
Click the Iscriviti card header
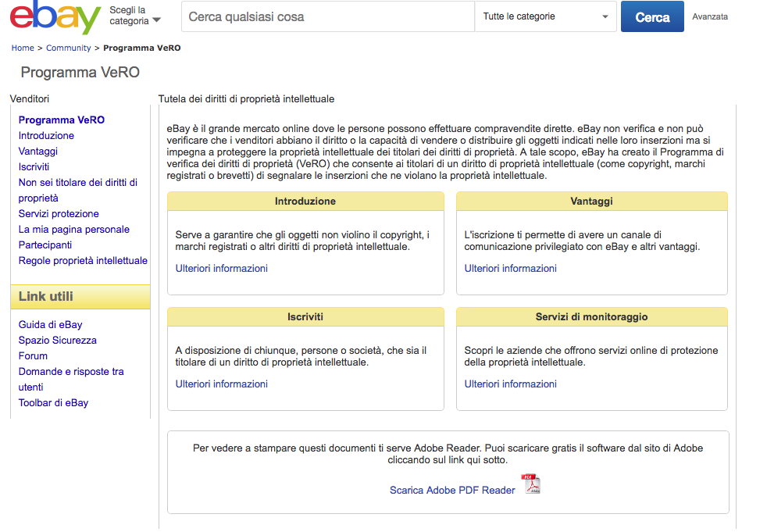(x=305, y=316)
